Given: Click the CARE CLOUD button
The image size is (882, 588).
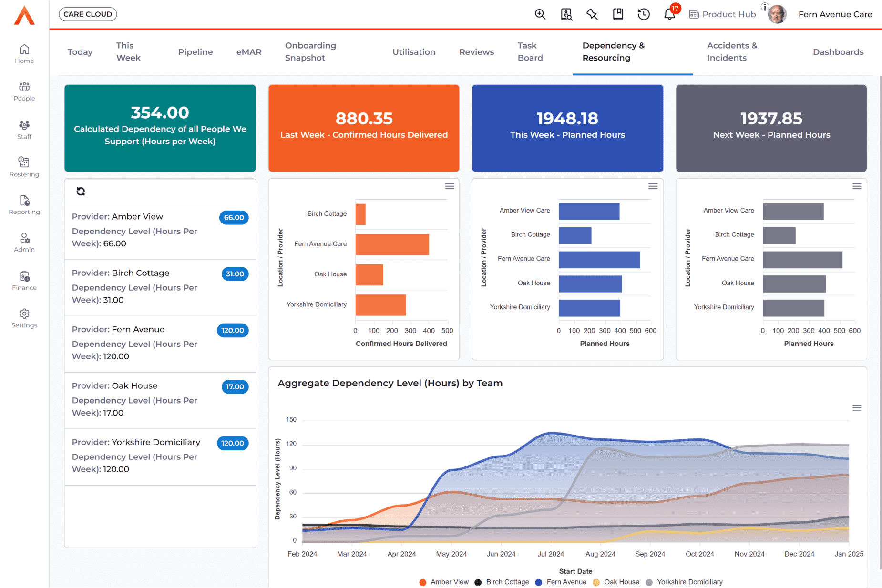Looking at the screenshot, I should pyautogui.click(x=87, y=14).
